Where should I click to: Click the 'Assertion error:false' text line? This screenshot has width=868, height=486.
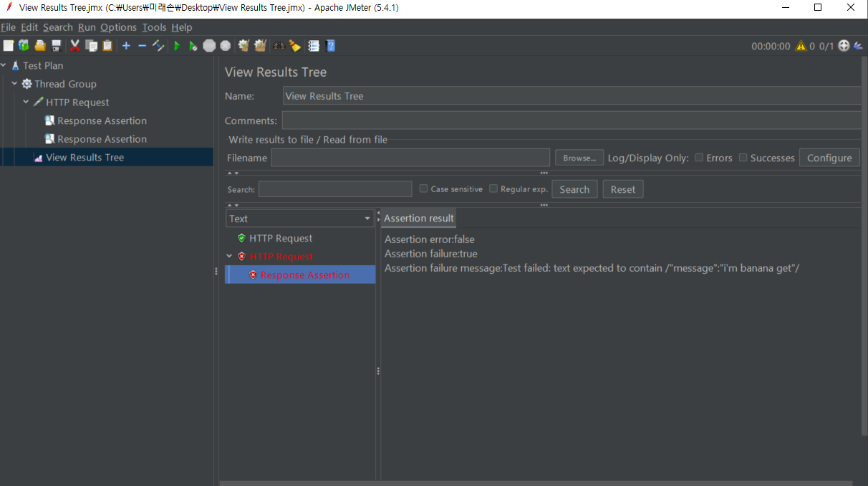[x=430, y=239]
